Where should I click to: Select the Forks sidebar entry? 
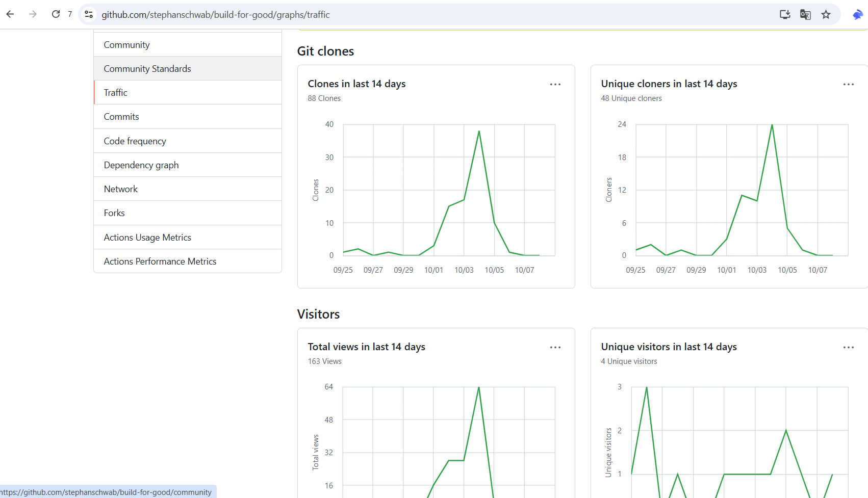point(114,213)
